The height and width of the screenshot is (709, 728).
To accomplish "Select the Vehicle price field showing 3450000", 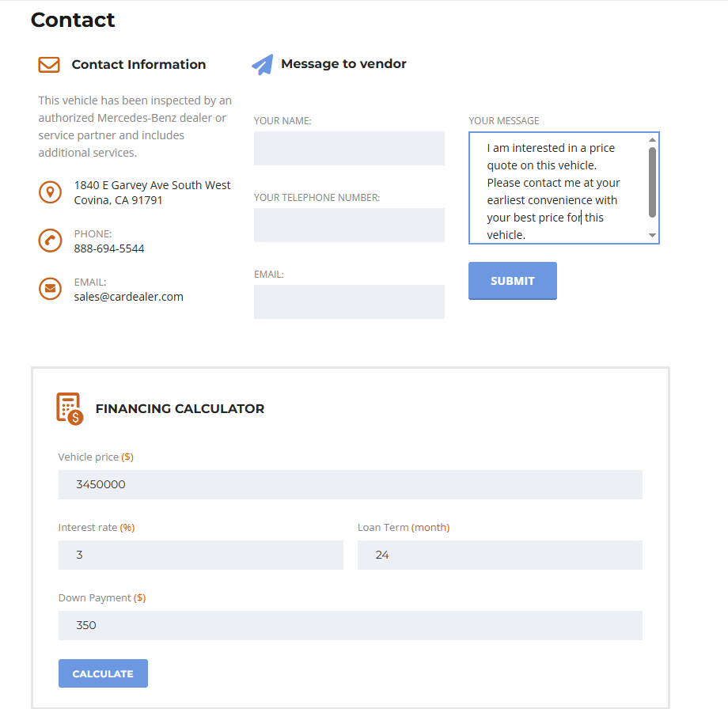I will (x=351, y=484).
